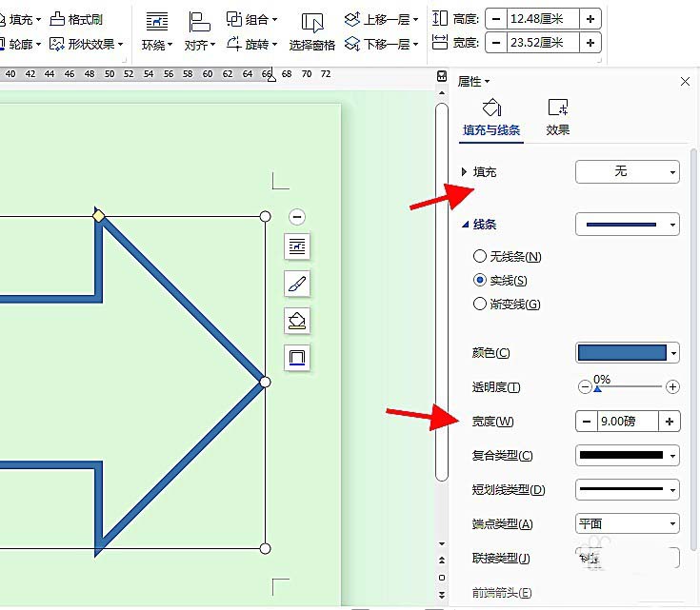The width and height of the screenshot is (700, 610).
Task: Open the line 颜色 color swatch
Action: pyautogui.click(x=627, y=353)
